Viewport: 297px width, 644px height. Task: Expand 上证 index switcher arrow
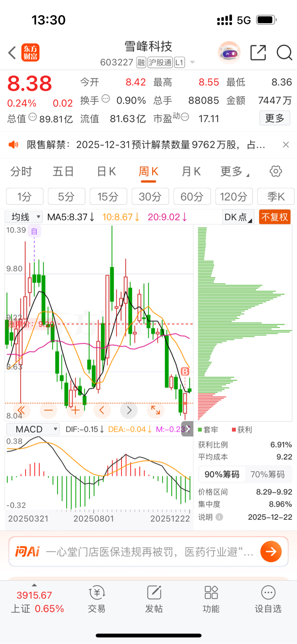click(x=34, y=585)
